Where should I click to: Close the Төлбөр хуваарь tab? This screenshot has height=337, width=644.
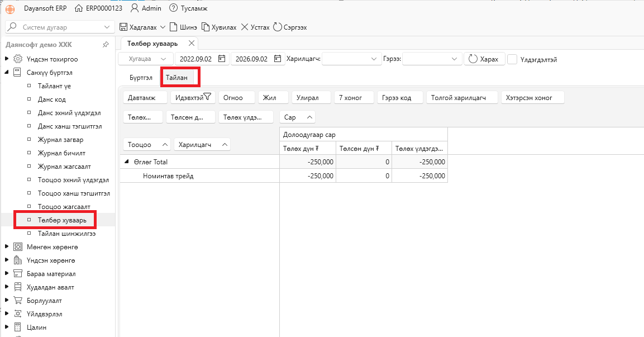[192, 43]
